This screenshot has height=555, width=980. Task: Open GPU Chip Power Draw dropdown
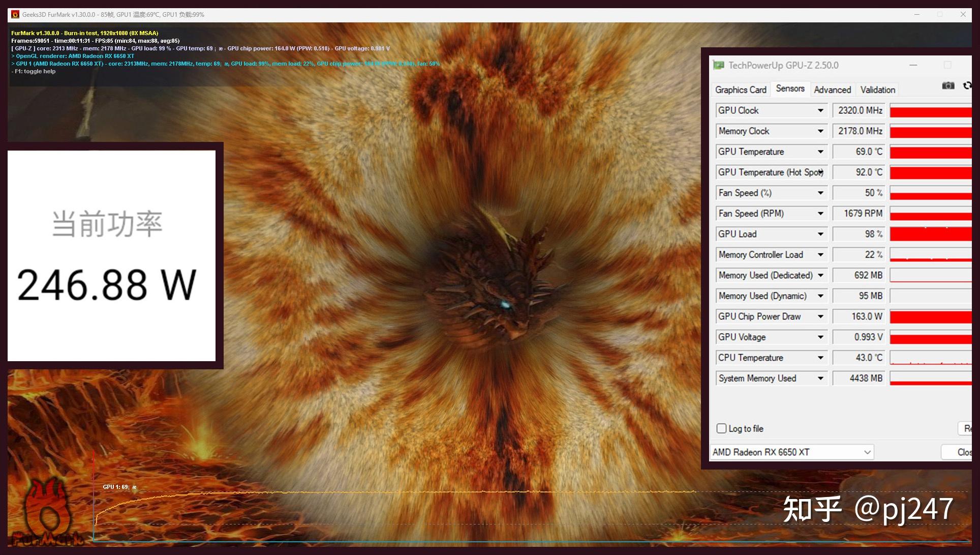tap(820, 316)
